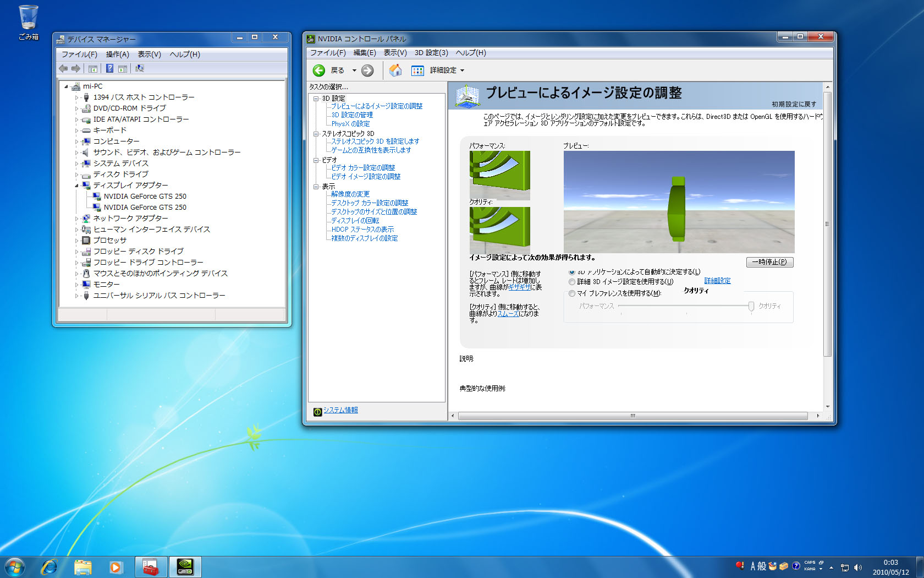Open volume control in system tray
Image resolution: width=924 pixels, height=578 pixels.
[x=857, y=568]
